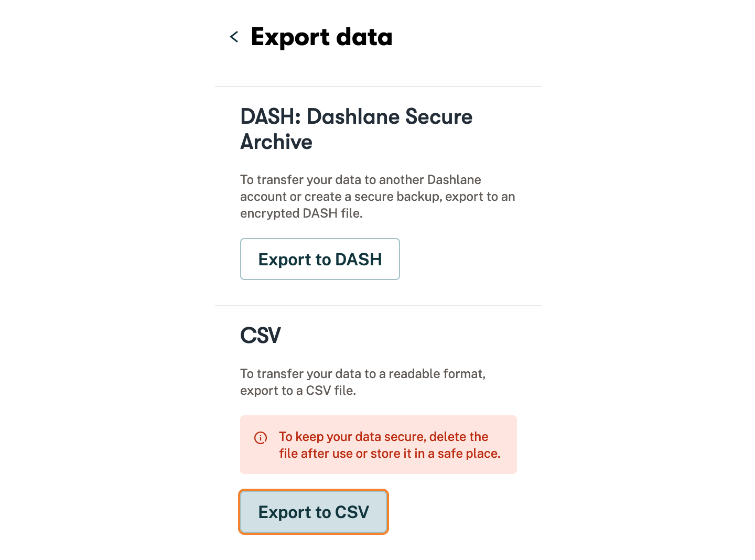Screen dimensions: 755x560
Task: Click the word "Export" in the page title
Action: coord(290,38)
